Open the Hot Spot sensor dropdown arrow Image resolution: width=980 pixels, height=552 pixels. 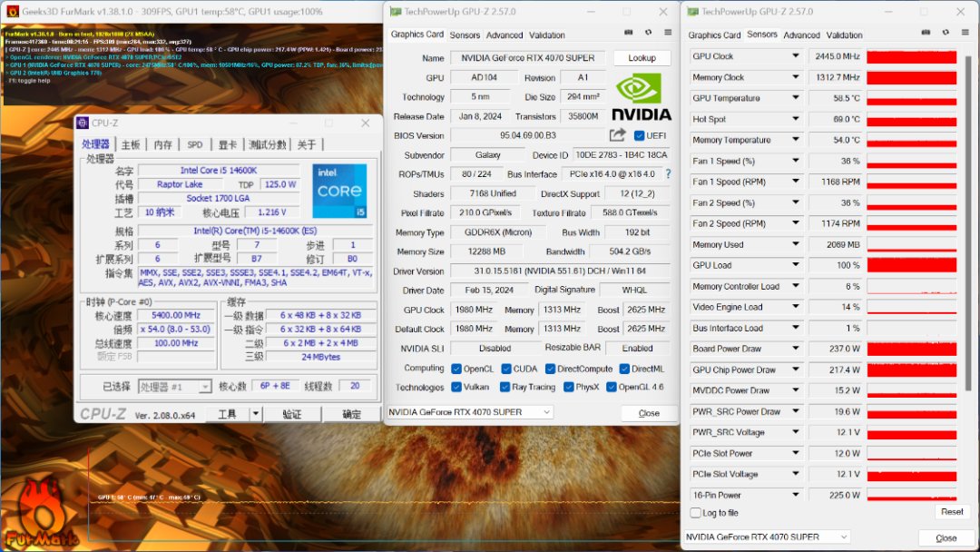[x=796, y=118]
